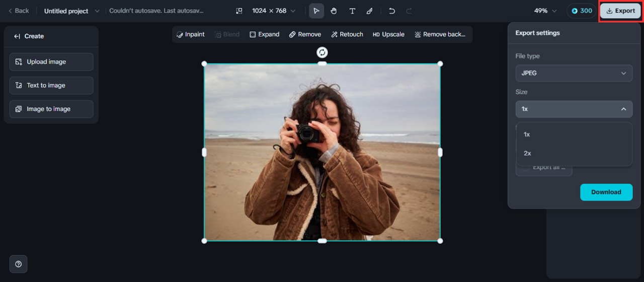Click the canvas photo of the woman

tap(322, 152)
